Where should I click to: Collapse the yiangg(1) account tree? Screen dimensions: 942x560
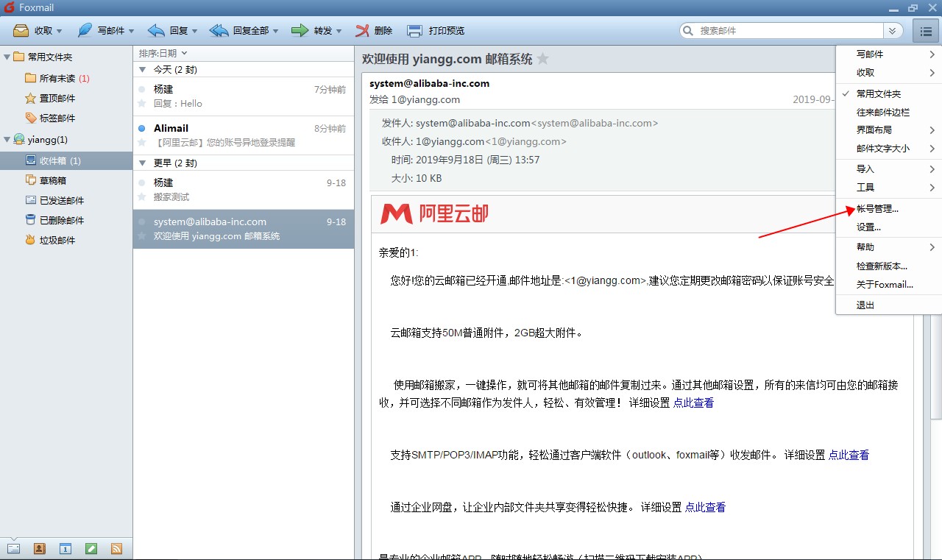(7, 139)
